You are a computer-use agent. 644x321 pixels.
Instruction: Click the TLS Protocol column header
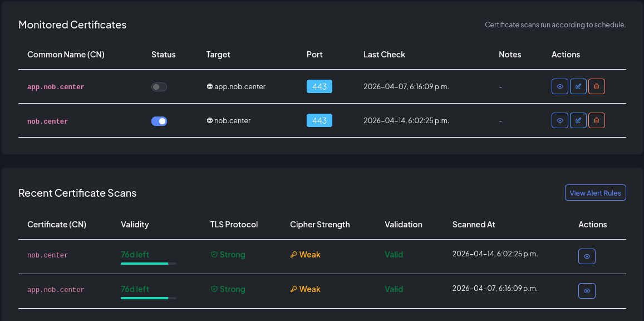tap(234, 225)
